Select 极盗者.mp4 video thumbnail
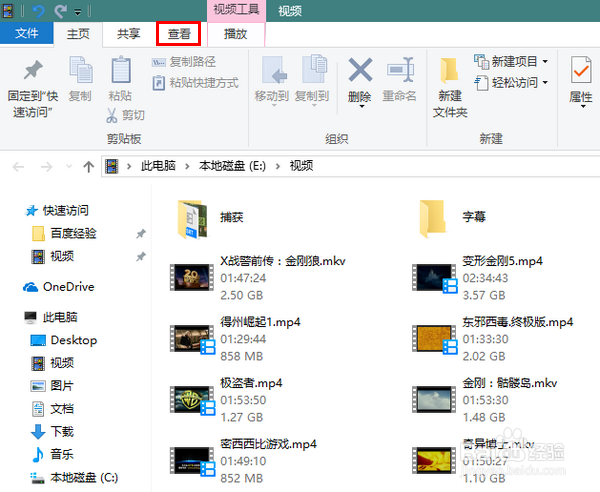Image resolution: width=600 pixels, height=492 pixels. 192,399
